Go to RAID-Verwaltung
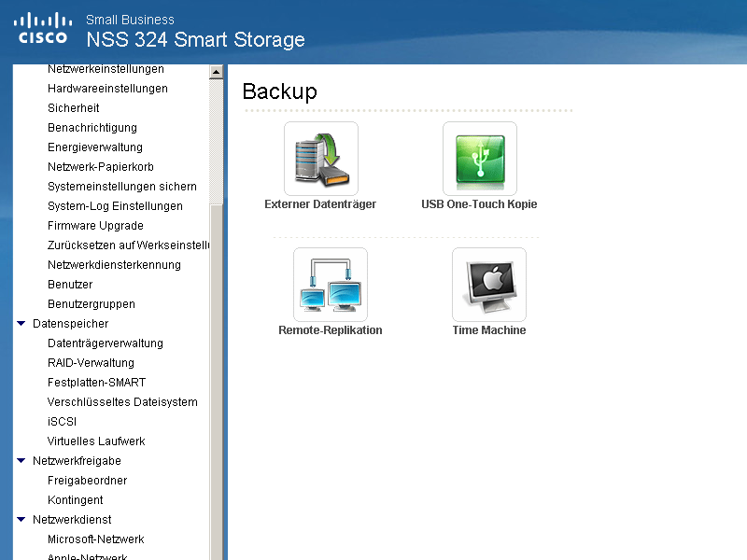This screenshot has height=560, width=747. click(91, 363)
